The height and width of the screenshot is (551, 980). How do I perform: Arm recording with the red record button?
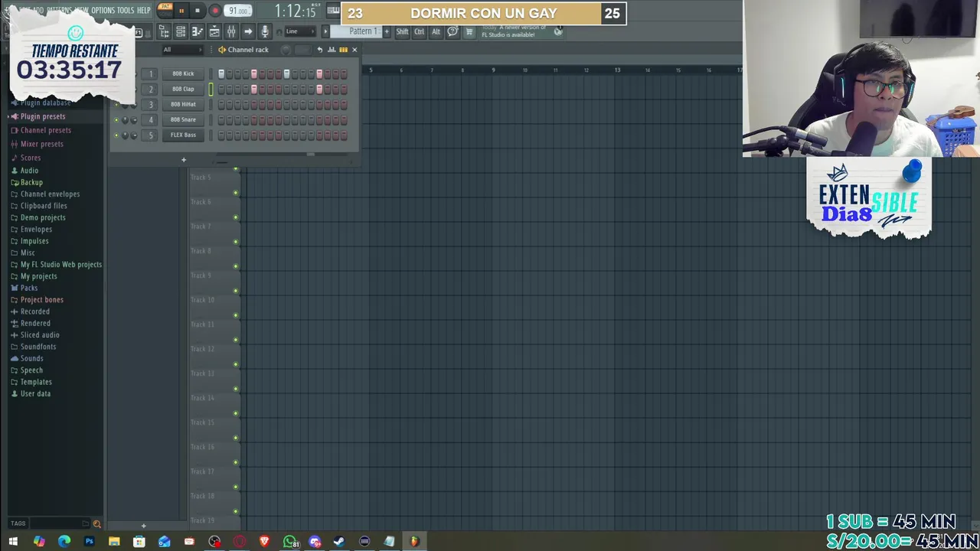click(x=214, y=11)
